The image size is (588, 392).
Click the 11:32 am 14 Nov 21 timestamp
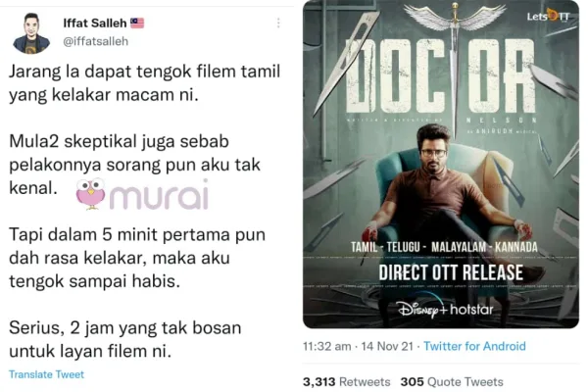(358, 346)
